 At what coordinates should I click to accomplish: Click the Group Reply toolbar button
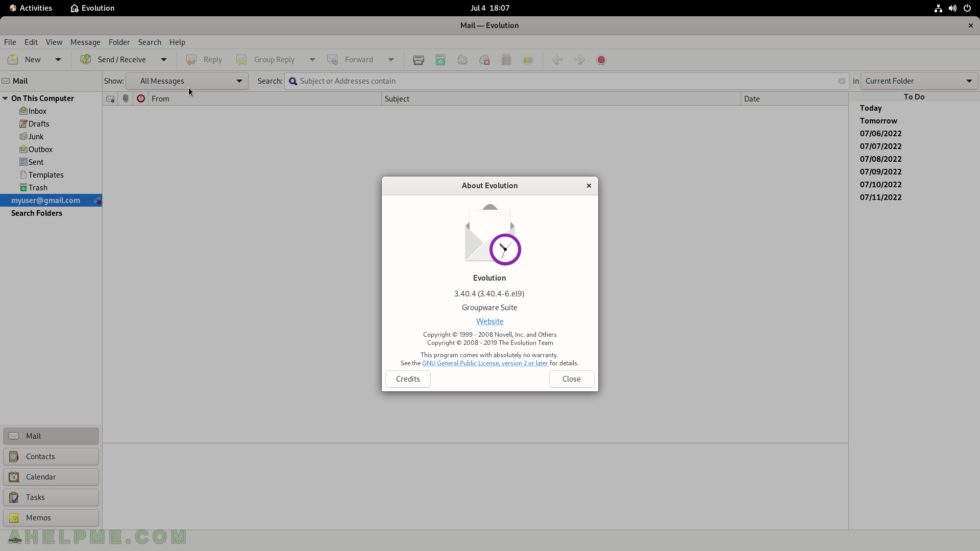pos(266,60)
